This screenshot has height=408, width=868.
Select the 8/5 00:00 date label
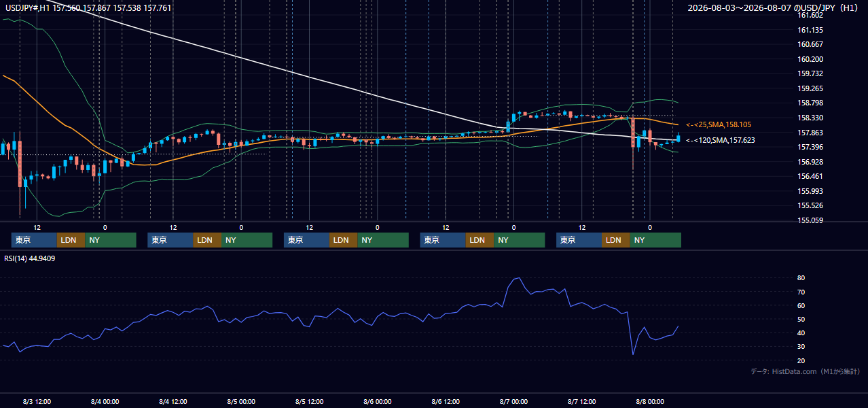tap(241, 401)
